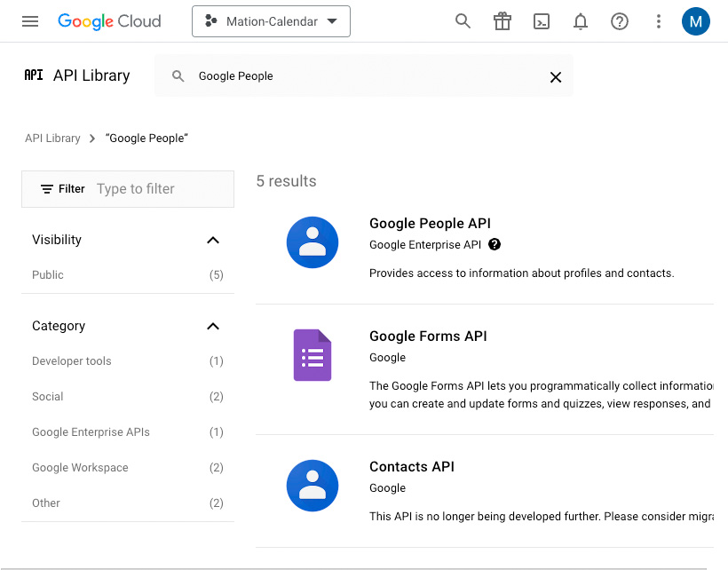
Task: Open the M account avatar
Action: coord(695,21)
